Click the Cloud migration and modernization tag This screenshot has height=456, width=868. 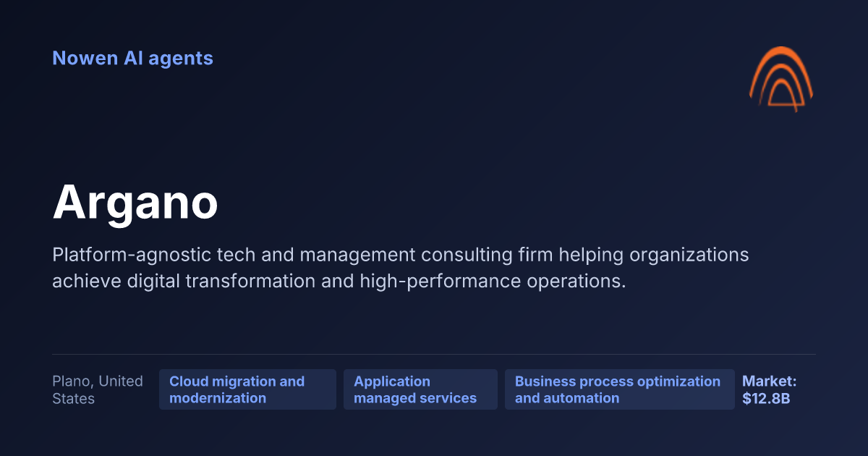[247, 389]
